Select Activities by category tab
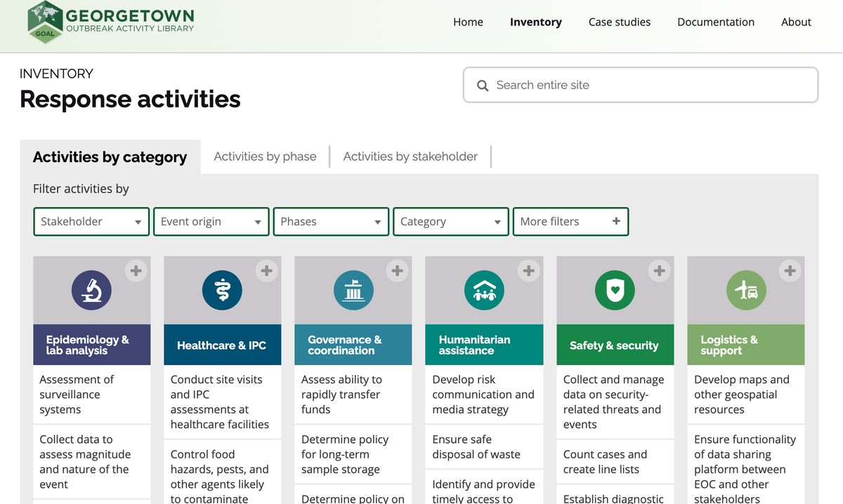This screenshot has height=504, width=843. click(x=110, y=157)
